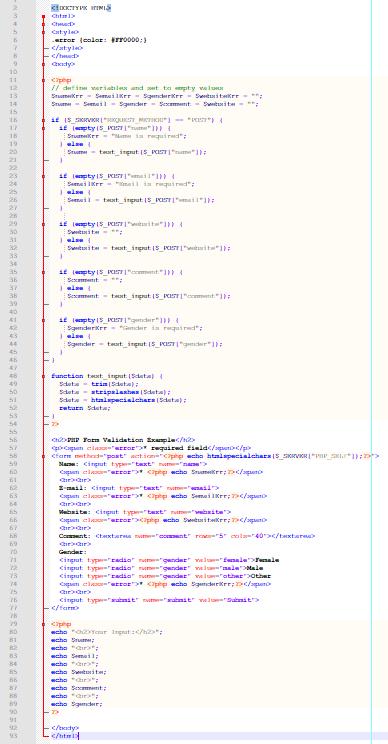Collapse the empty name check fold

[x=43, y=128]
